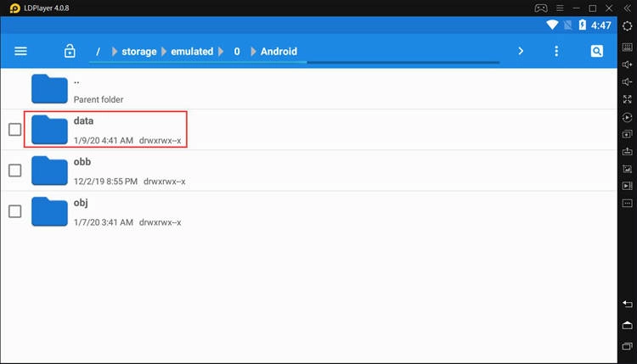Select the obb folder checkbox

pos(14,171)
